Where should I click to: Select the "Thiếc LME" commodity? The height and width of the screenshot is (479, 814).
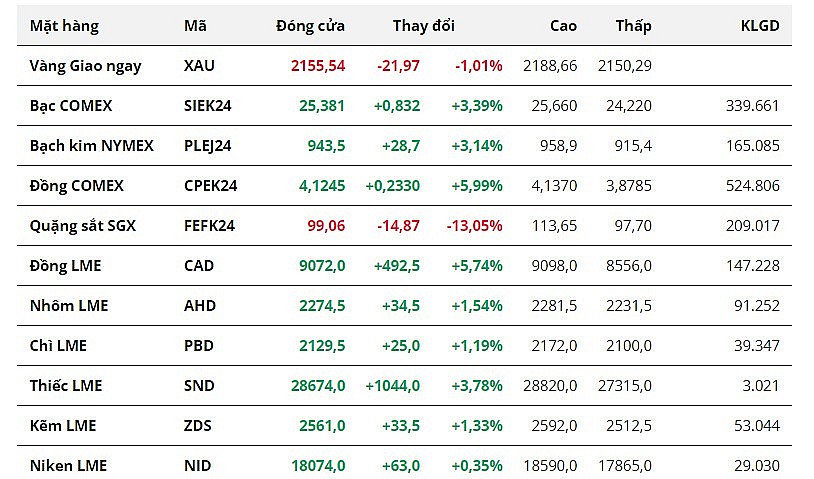(x=66, y=385)
